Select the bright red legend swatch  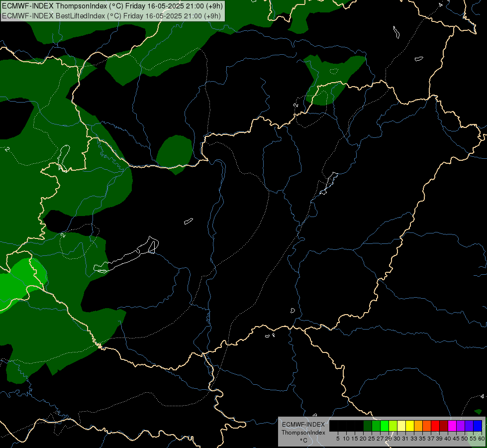[435, 426]
